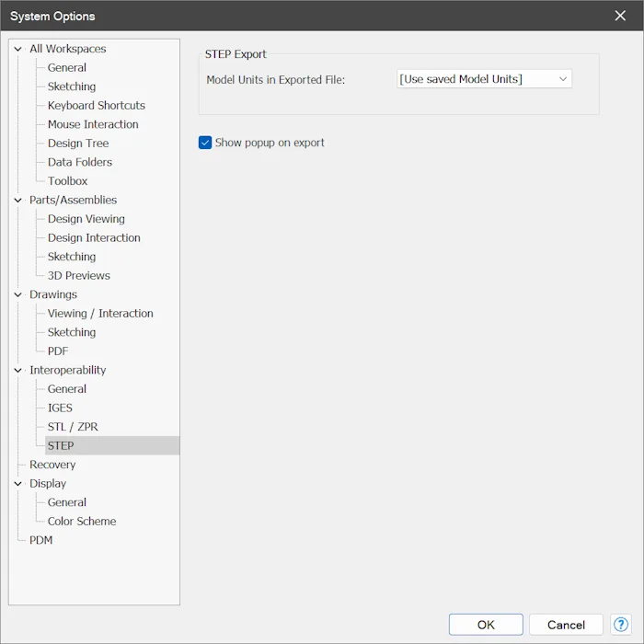Select Sketching under All Workspaces

click(72, 86)
